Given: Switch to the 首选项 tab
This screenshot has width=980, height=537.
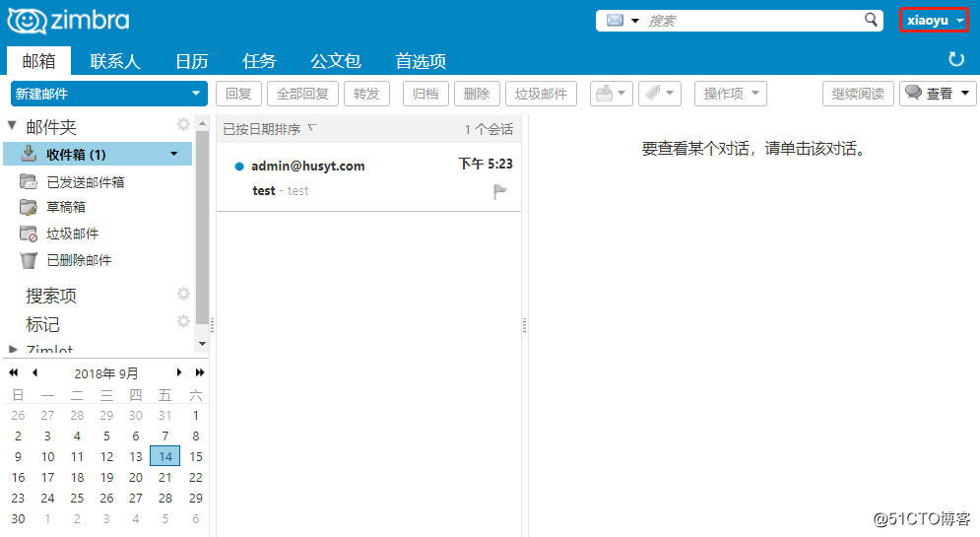Looking at the screenshot, I should (421, 61).
